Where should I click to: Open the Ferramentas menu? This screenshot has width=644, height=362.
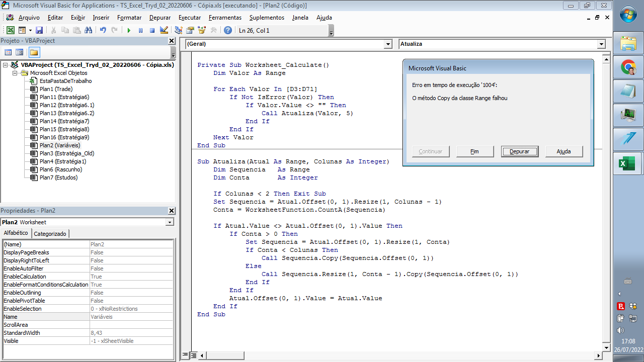tap(225, 18)
